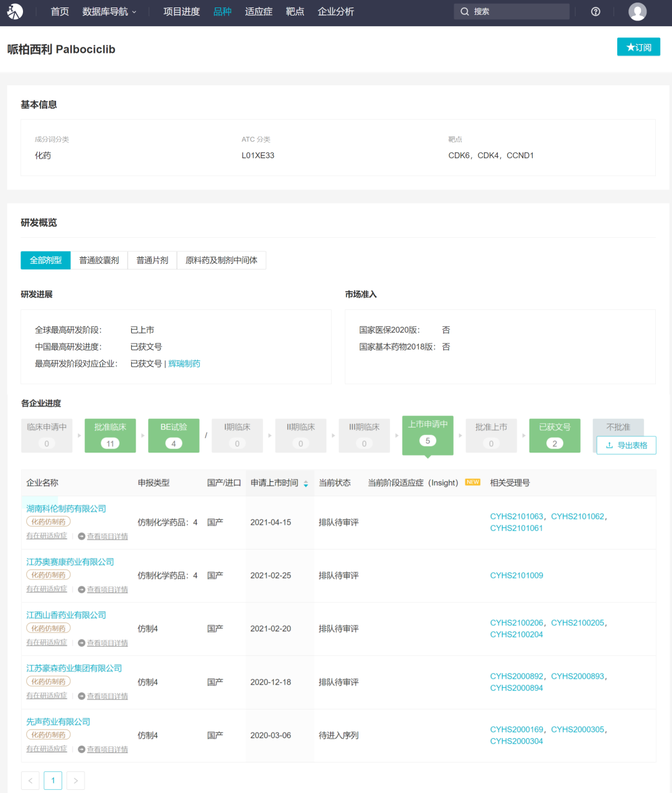Select page 1 in pagination
The width and height of the screenshot is (672, 793).
click(53, 781)
